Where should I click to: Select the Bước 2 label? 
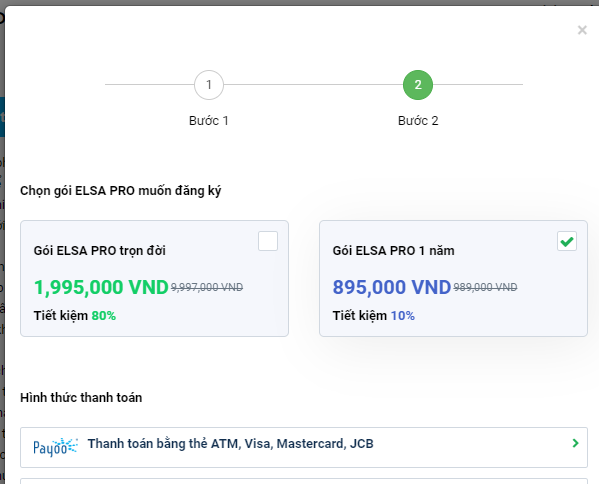click(x=418, y=121)
